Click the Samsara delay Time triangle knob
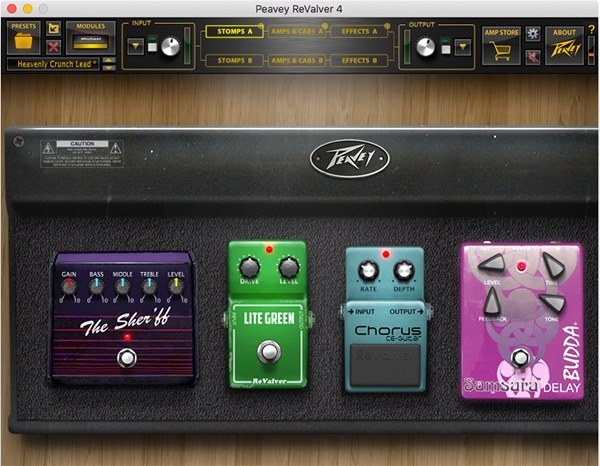 [x=553, y=265]
